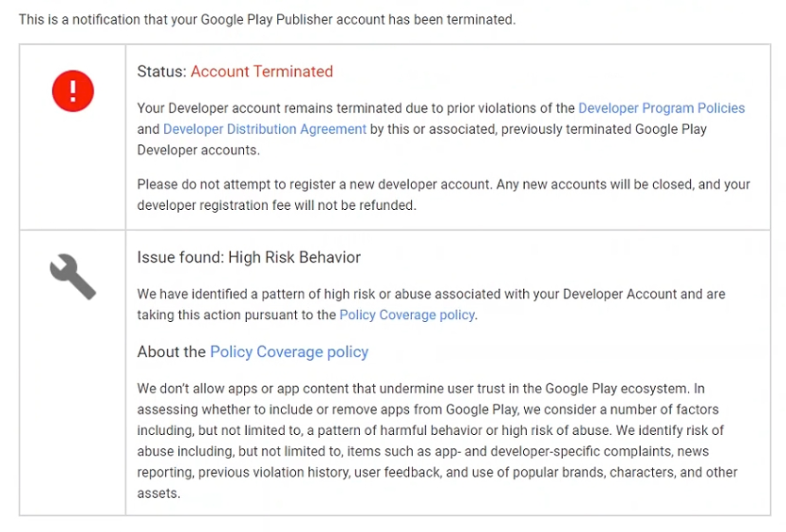The width and height of the screenshot is (786, 532).
Task: Click the red Account Terminated status text
Action: tap(262, 72)
